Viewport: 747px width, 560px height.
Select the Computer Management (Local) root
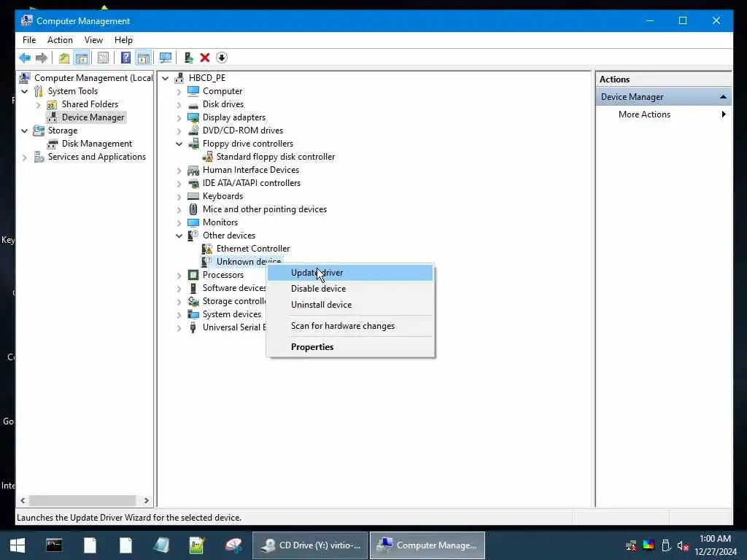click(93, 78)
